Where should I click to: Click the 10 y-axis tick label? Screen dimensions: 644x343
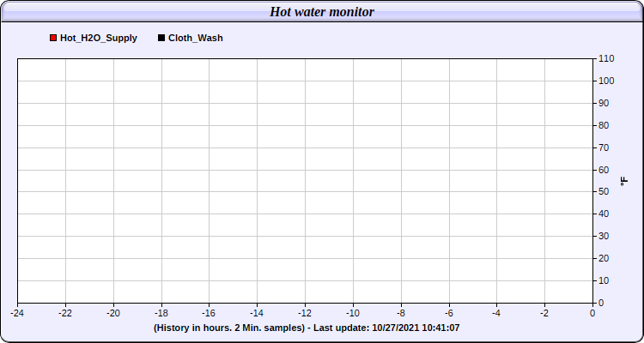click(605, 280)
